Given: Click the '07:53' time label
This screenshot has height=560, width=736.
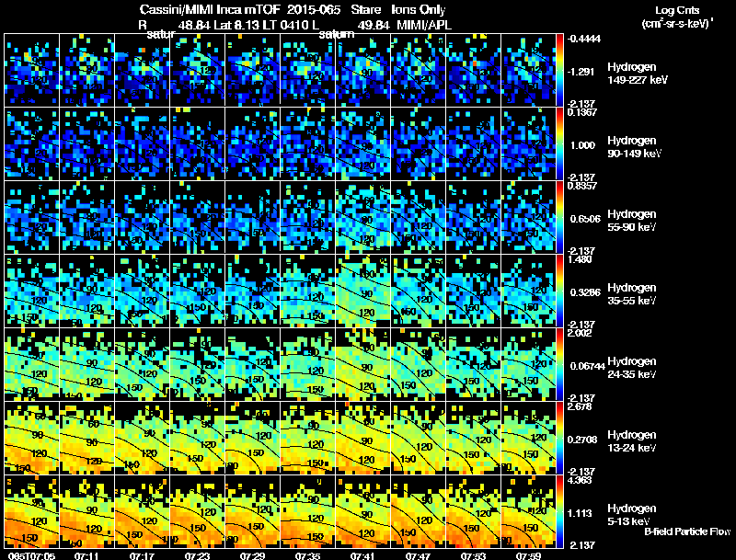Looking at the screenshot, I should pyautogui.click(x=473, y=556).
